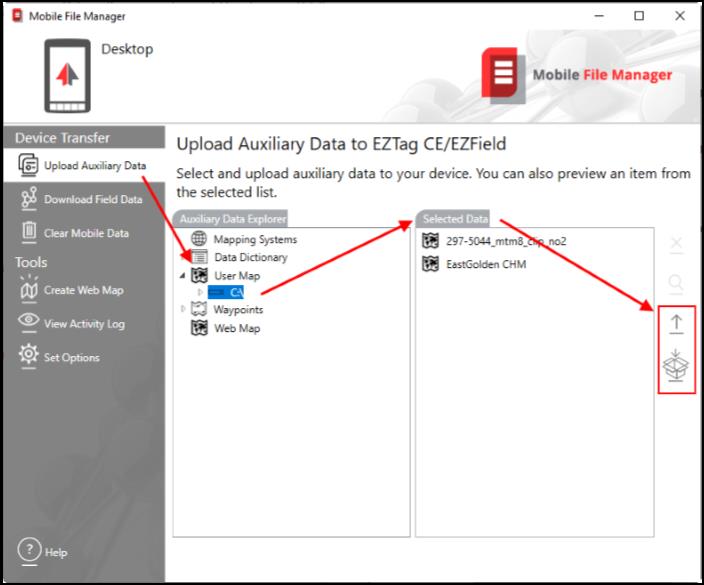Click the remove (X) selected item button
The width and height of the screenshot is (704, 585).
pyautogui.click(x=676, y=245)
